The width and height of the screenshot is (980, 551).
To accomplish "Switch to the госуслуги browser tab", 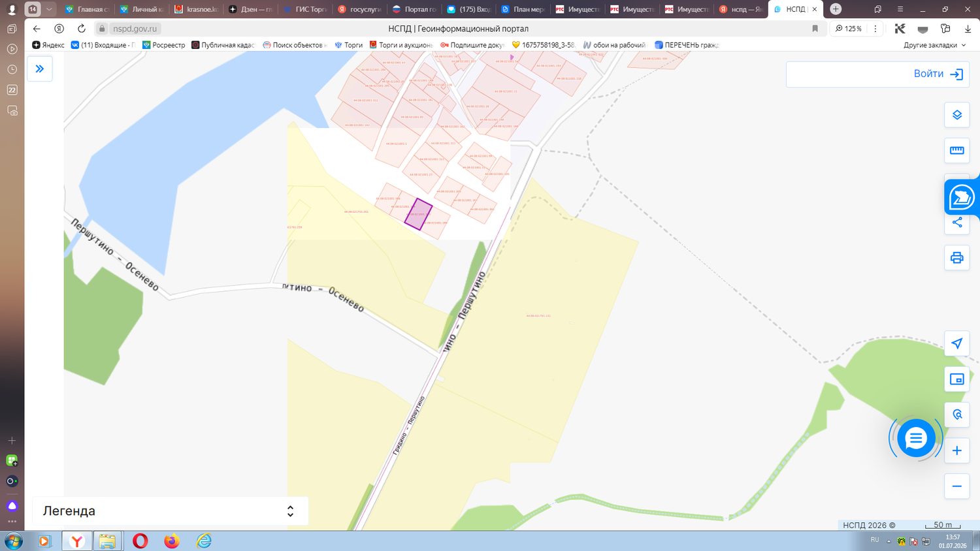I will (359, 9).
